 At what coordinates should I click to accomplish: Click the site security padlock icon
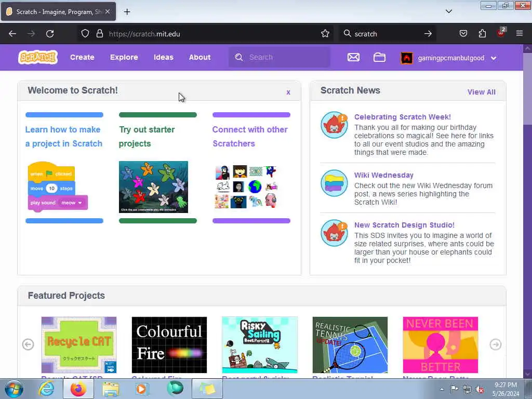coord(99,34)
